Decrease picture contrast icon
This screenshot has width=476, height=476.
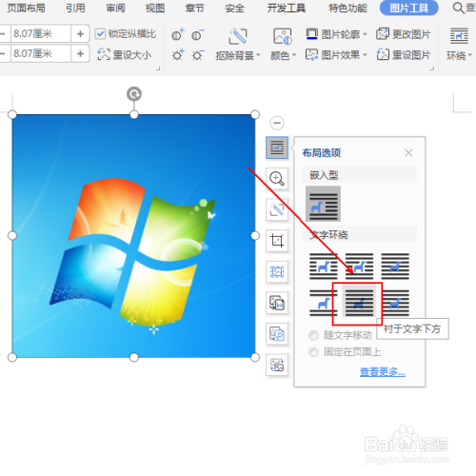(x=197, y=35)
